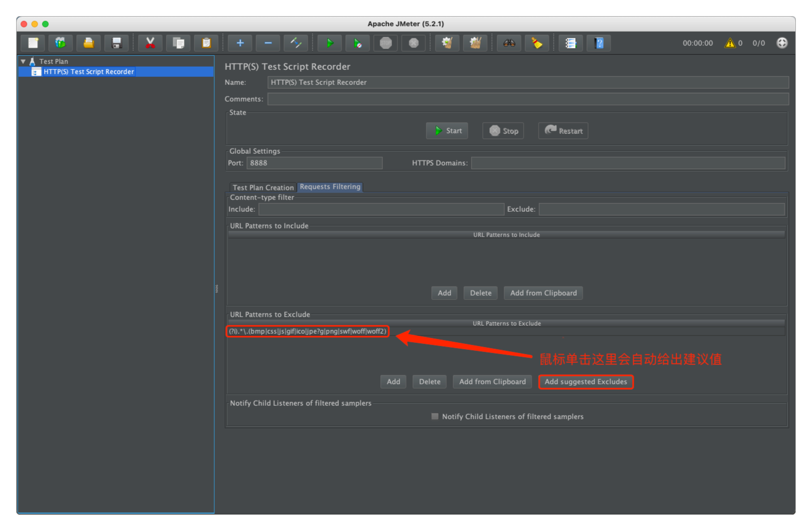Enable Notify Child Listeners of filtered samplers
The image size is (812, 531).
[435, 417]
